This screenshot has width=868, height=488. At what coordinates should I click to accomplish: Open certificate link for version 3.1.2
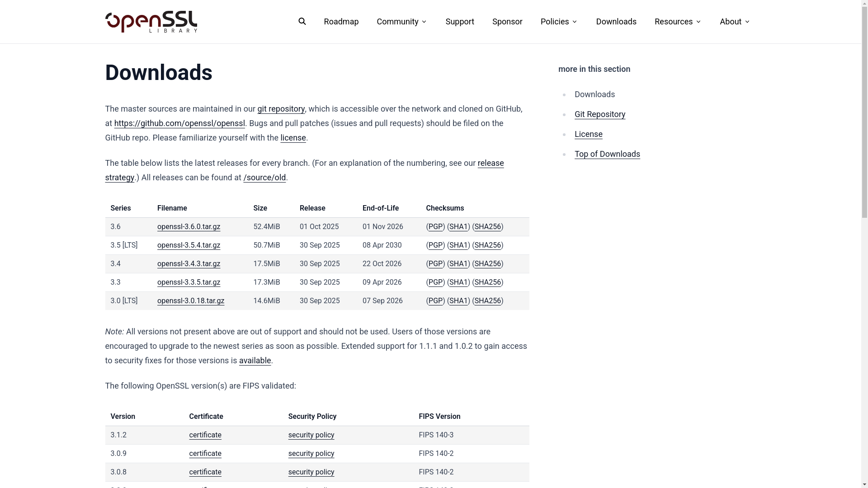pyautogui.click(x=205, y=435)
